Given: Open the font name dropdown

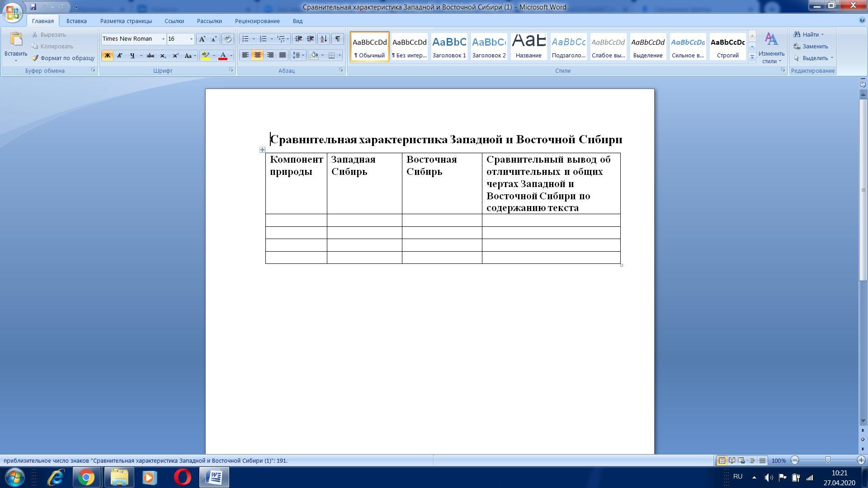Looking at the screenshot, I should click(163, 39).
